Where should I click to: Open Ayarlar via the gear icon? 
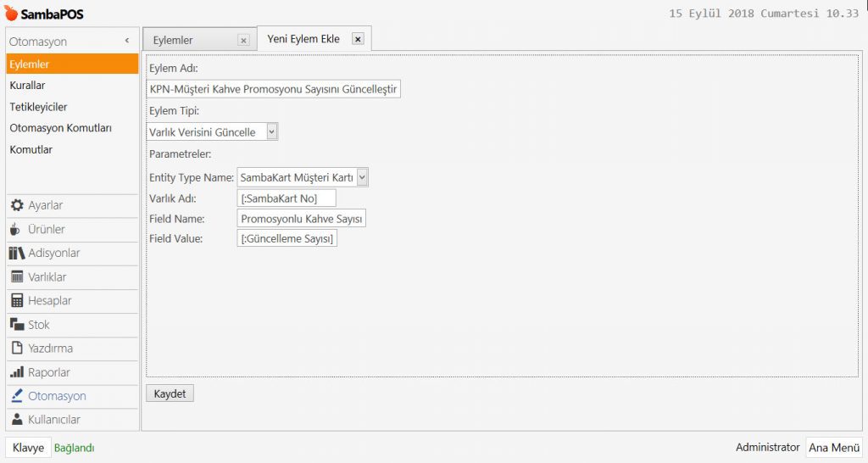(x=16, y=206)
